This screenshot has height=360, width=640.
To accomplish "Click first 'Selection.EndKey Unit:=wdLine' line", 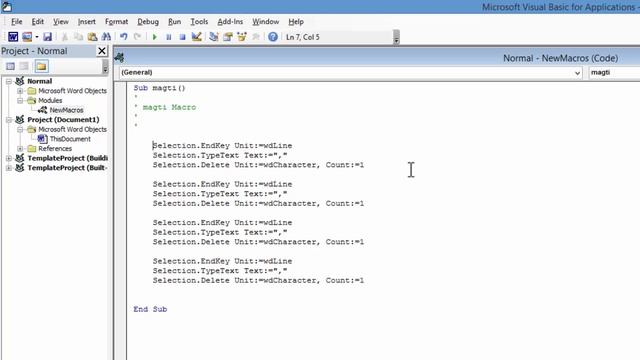I will pyautogui.click(x=222, y=146).
